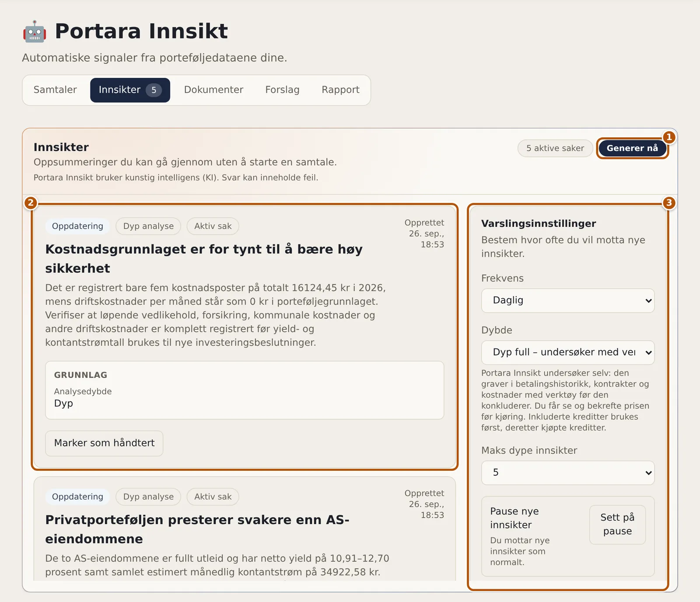Click the robot logo beside Portara Innsikt
Viewport: 700px width, 602px height.
[x=35, y=31]
